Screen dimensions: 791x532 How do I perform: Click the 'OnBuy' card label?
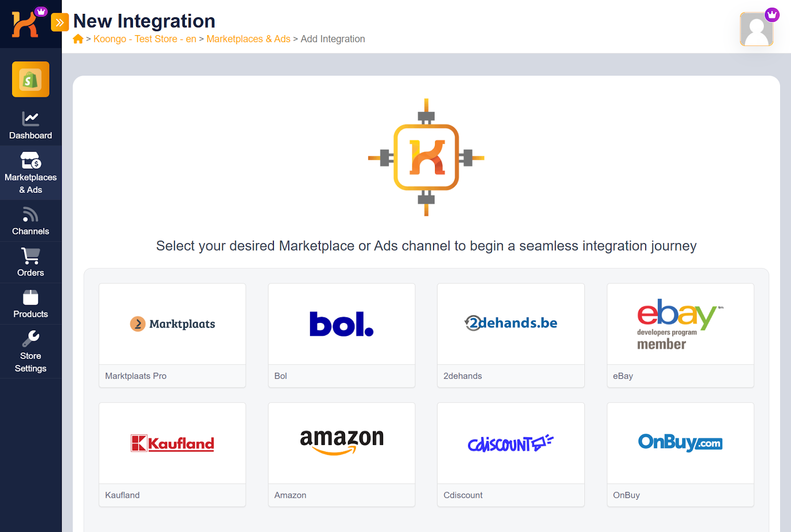(x=626, y=495)
